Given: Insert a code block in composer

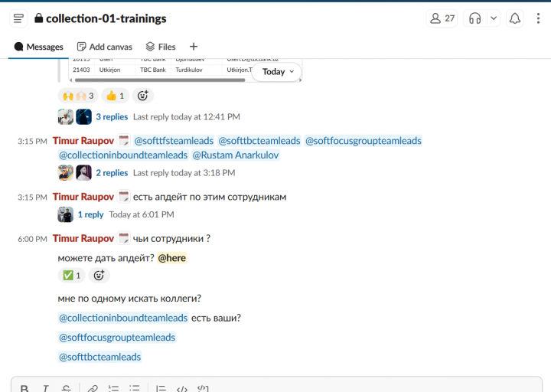Looking at the screenshot, I should (203, 388).
